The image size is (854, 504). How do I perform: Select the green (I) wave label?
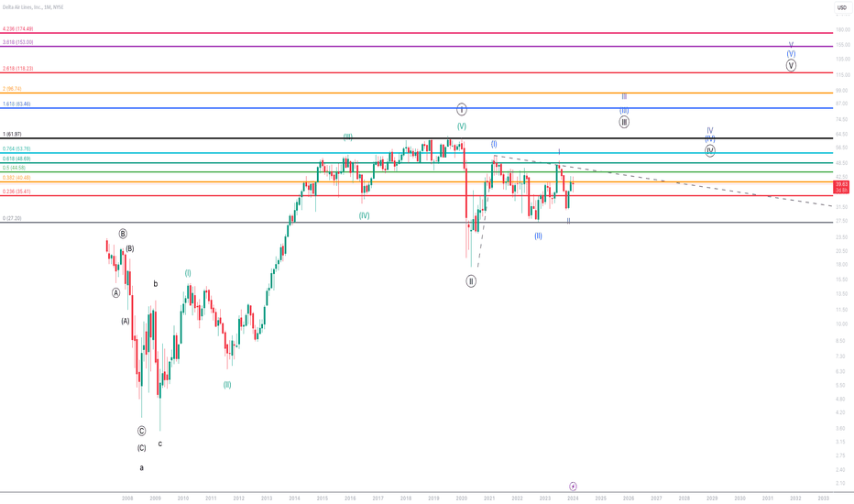tap(188, 273)
